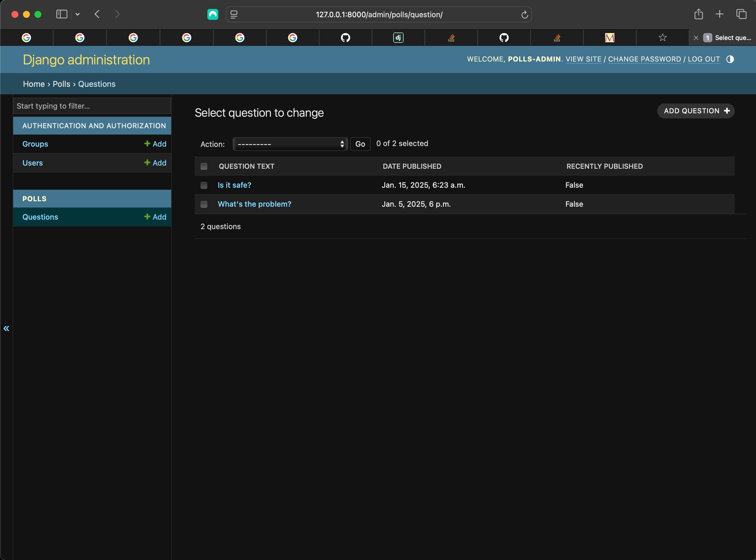Click 'Jan. 15, 2025, 6:23 a.m.' cell

[x=423, y=185]
